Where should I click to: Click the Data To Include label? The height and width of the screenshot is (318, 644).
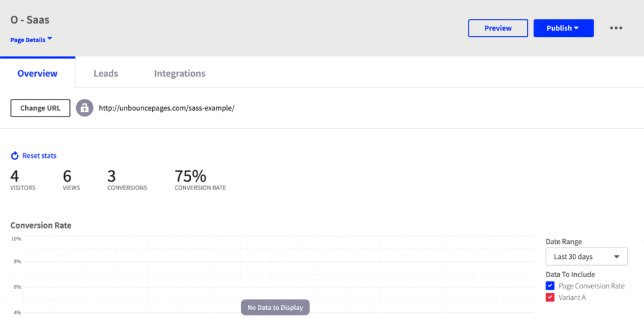[x=570, y=275]
